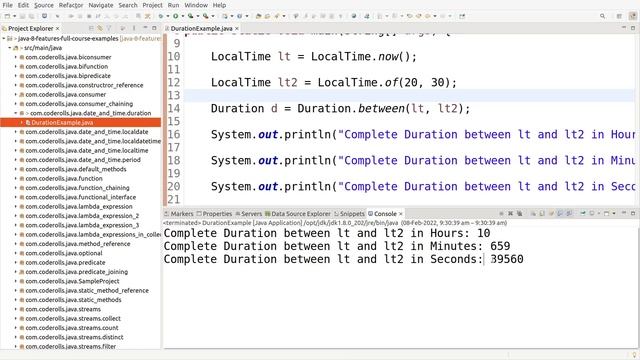Open Project Explorer View Menu
Image resolution: width=640 pixels, height=360 pixels.
coord(134,29)
